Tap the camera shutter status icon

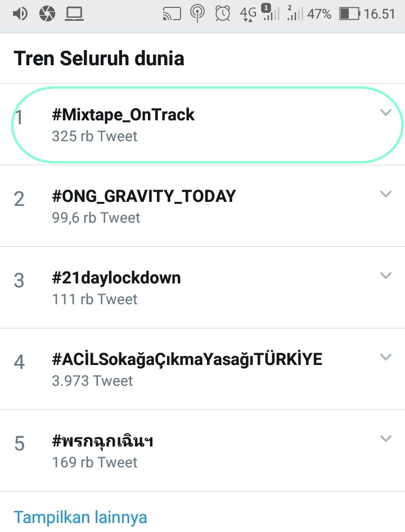tap(47, 13)
